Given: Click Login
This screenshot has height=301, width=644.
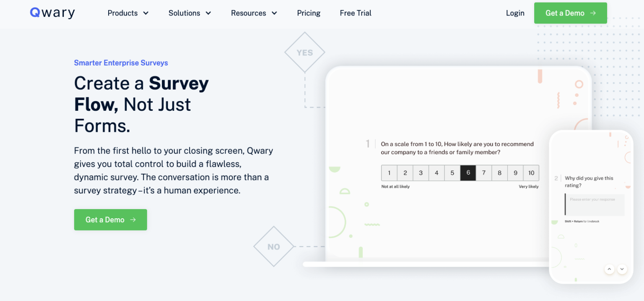Looking at the screenshot, I should [515, 13].
